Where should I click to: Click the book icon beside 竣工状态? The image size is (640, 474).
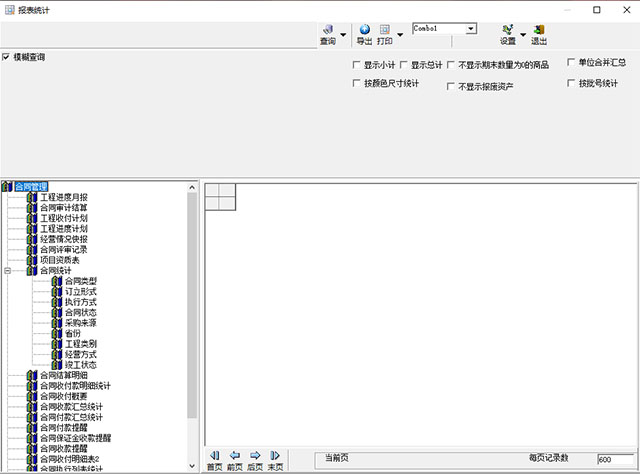(57, 365)
